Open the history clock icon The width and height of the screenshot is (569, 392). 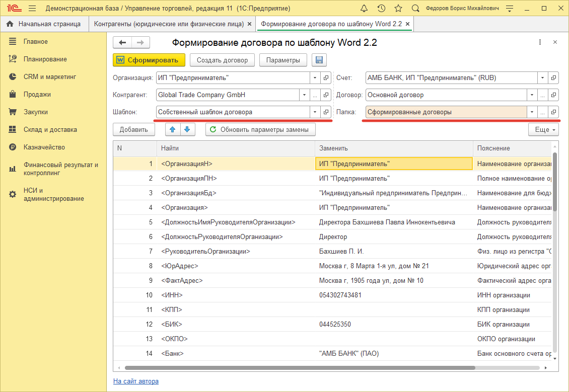point(381,9)
